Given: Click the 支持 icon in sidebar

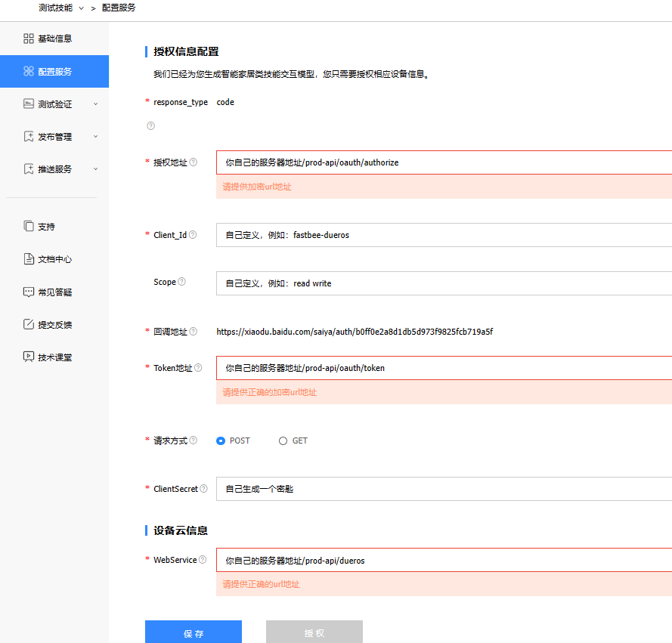Looking at the screenshot, I should point(29,226).
